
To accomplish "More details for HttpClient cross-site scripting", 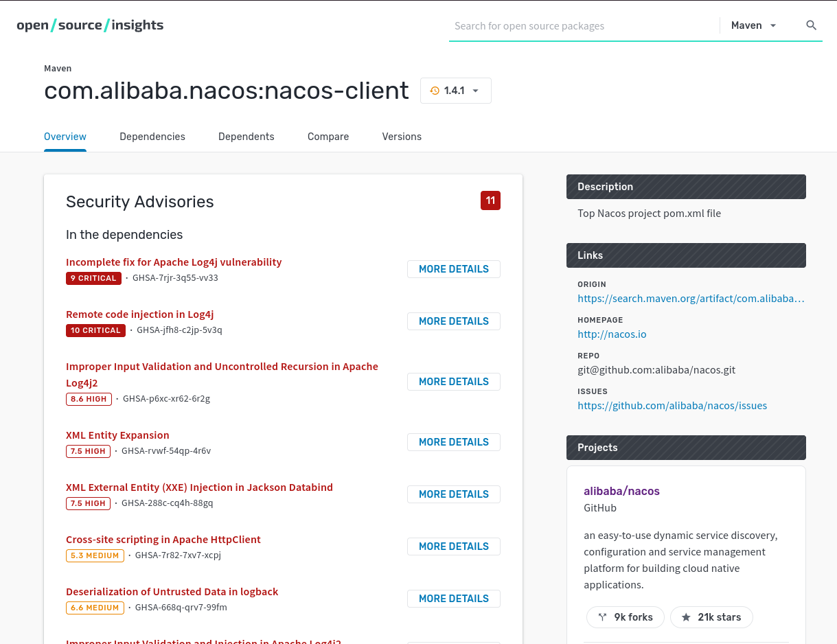I will pos(453,547).
